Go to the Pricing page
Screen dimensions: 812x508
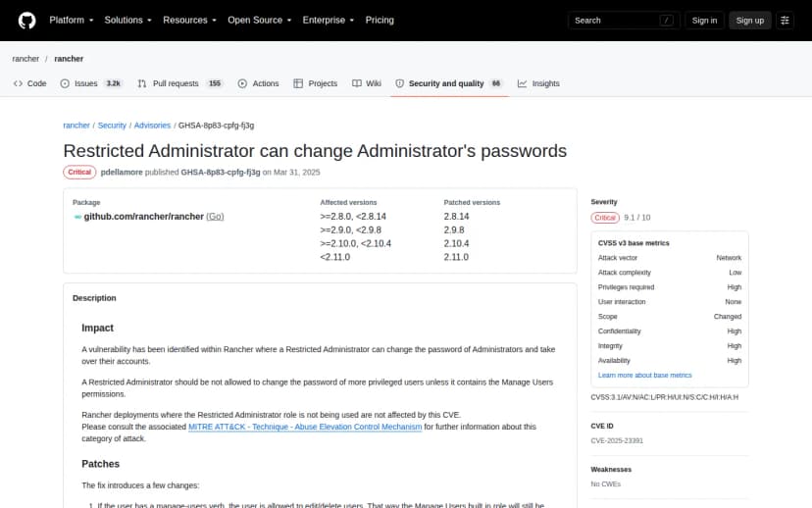[x=380, y=21]
